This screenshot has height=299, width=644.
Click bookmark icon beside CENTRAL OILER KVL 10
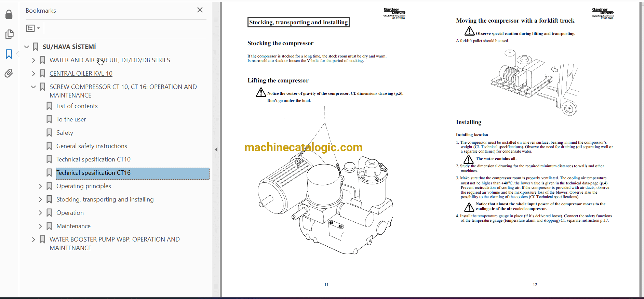(x=42, y=74)
